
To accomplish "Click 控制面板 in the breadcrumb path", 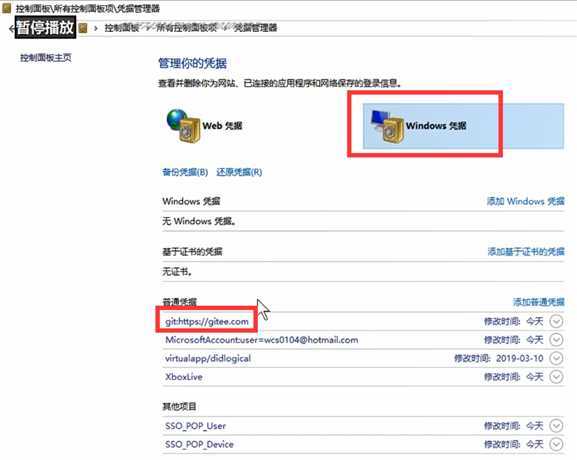I will coord(122,28).
